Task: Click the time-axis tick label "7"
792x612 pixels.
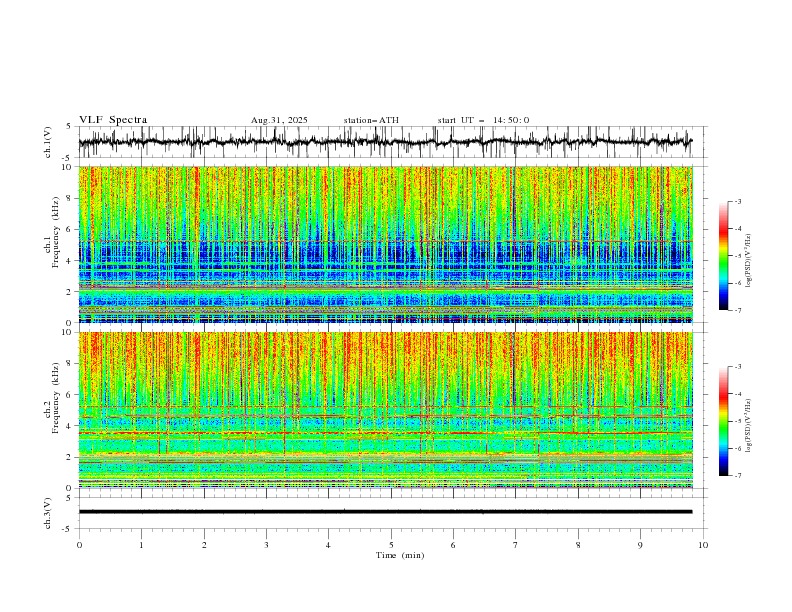Action: coord(516,545)
